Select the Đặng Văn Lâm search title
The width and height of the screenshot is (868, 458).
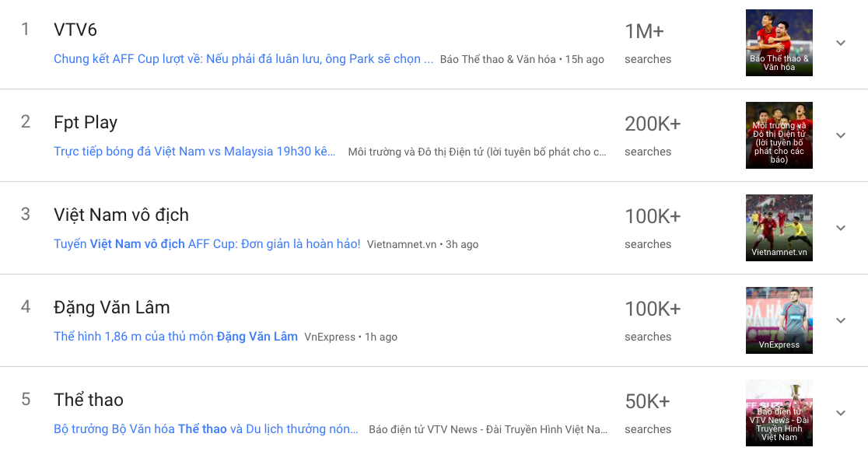coord(112,308)
